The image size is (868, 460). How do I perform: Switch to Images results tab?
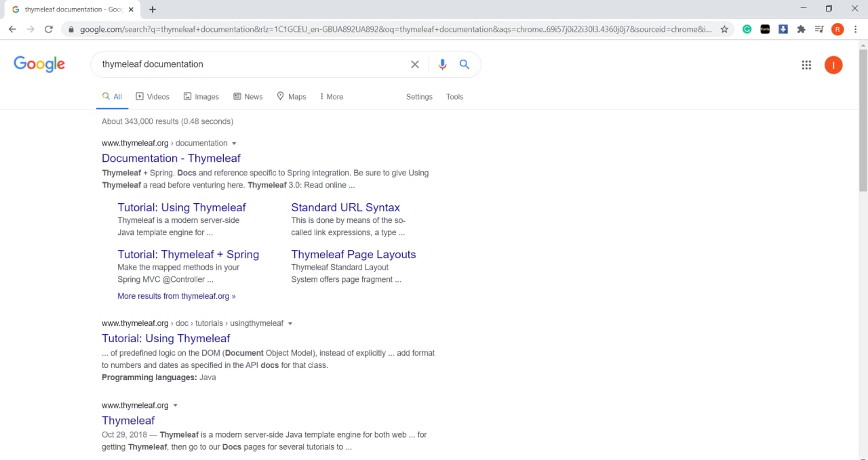(201, 97)
